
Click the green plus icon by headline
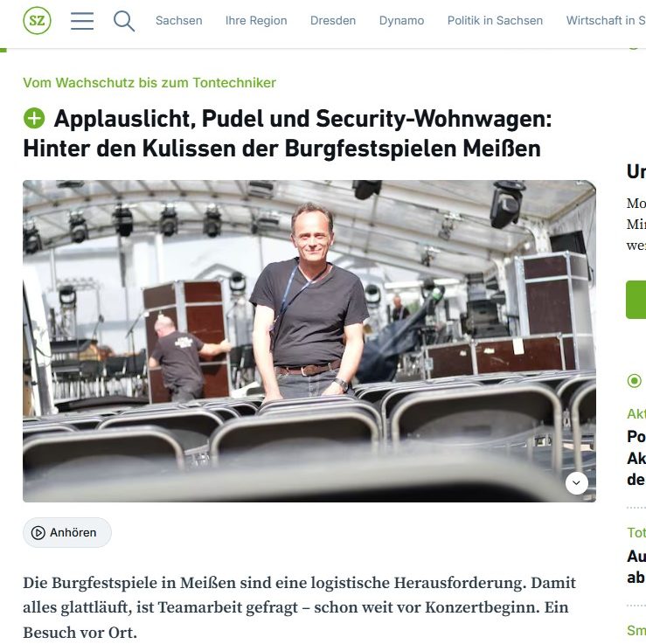coord(34,119)
